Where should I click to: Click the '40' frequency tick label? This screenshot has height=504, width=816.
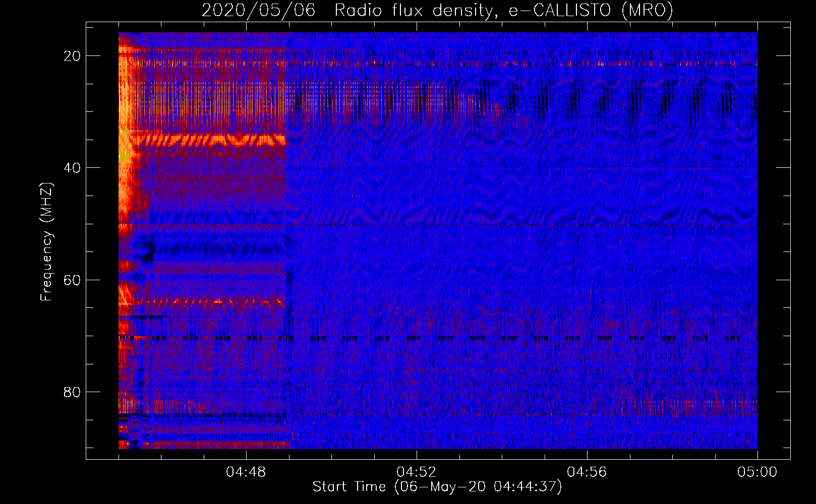tap(72, 168)
